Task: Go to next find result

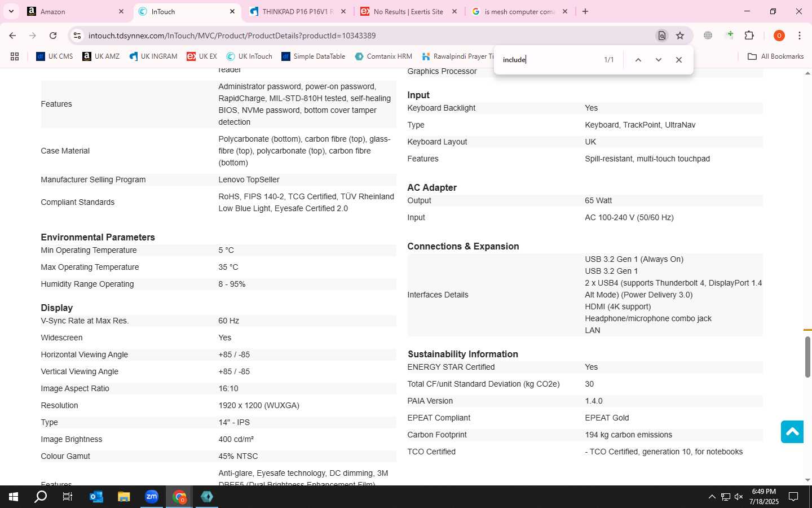Action: [658, 60]
